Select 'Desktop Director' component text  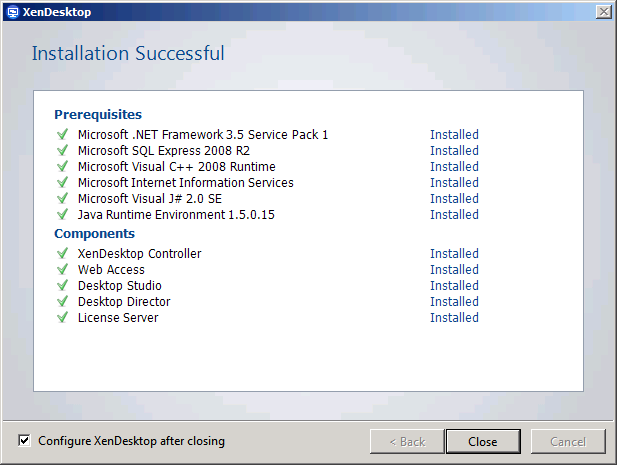pos(124,302)
